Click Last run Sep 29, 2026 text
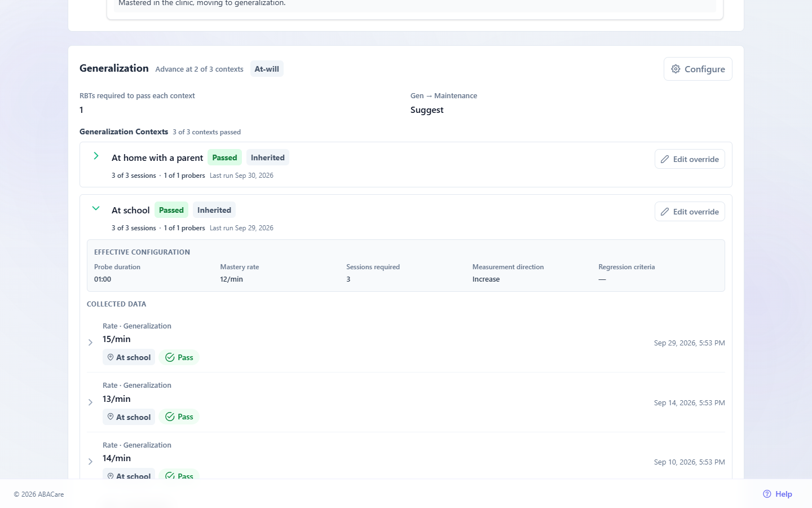 pyautogui.click(x=241, y=228)
